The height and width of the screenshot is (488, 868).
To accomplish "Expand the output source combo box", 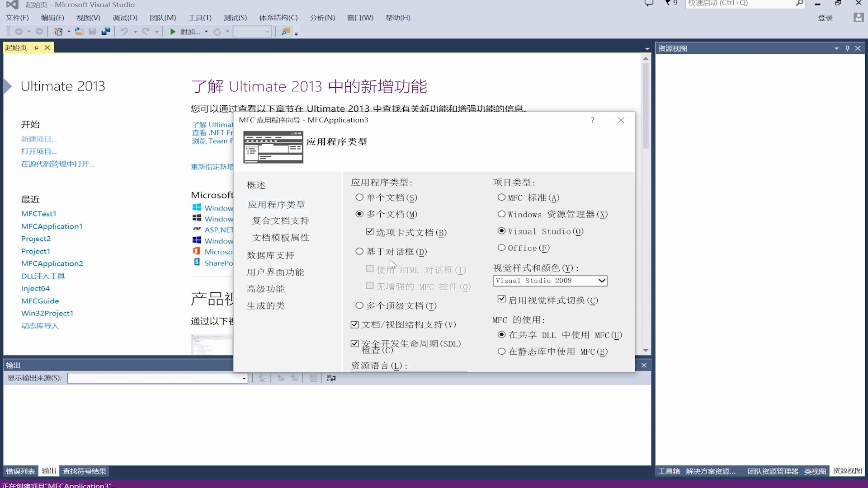I will pos(244,378).
